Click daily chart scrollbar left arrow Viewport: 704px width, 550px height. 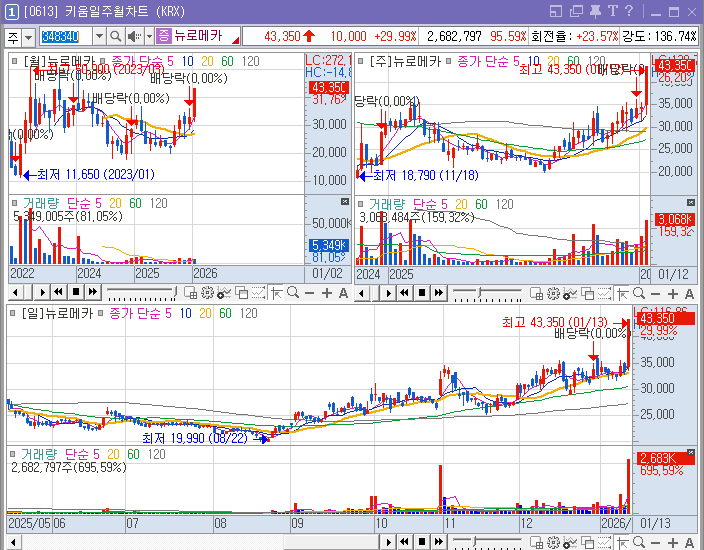pos(14,542)
